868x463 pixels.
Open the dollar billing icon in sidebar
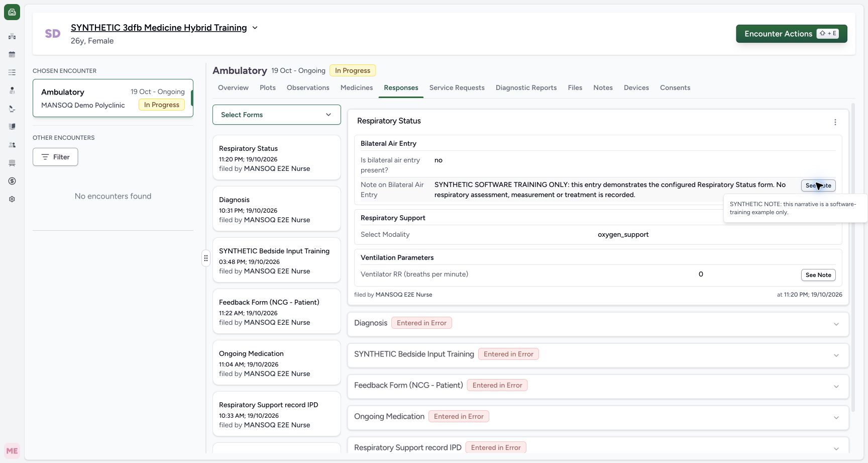point(12,181)
